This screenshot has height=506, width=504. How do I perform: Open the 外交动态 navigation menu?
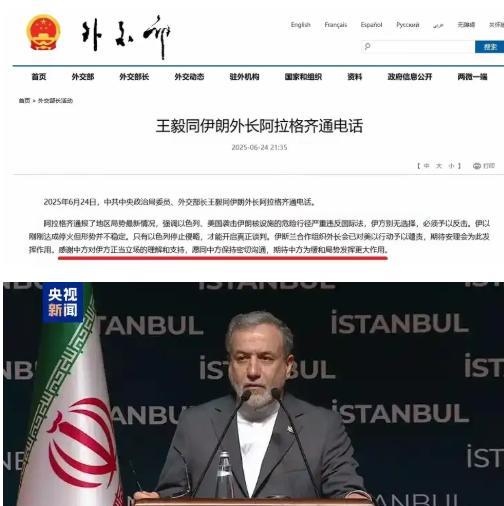click(189, 77)
